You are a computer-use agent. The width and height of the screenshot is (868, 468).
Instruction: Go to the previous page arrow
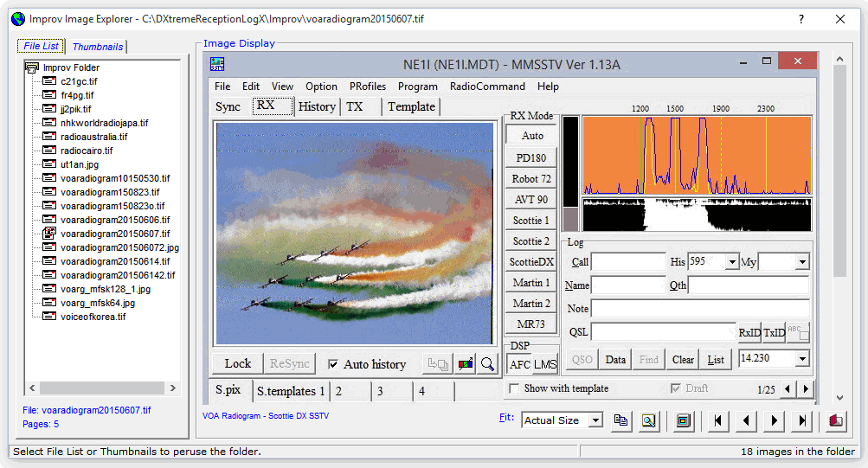(746, 421)
